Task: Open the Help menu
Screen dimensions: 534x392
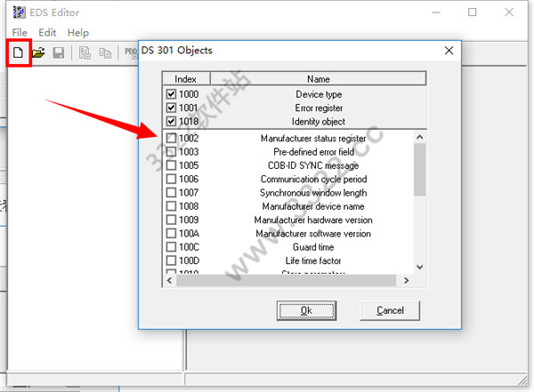Action: point(78,33)
